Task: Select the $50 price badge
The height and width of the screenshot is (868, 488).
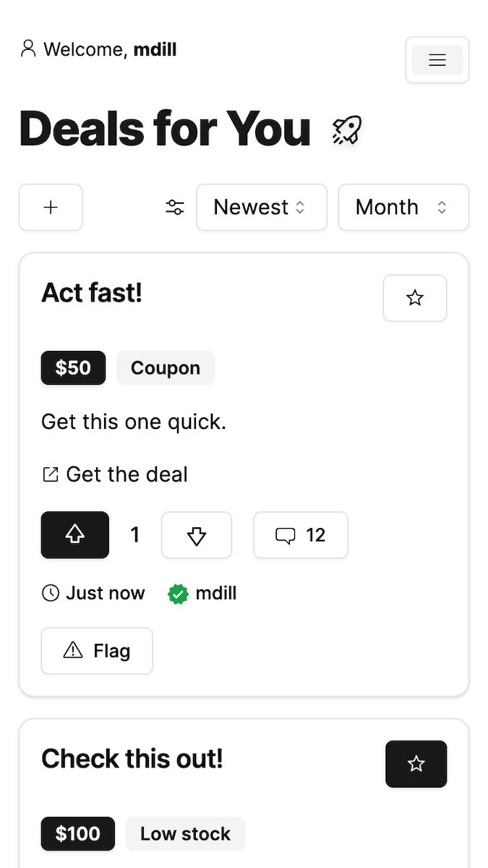Action: [73, 368]
